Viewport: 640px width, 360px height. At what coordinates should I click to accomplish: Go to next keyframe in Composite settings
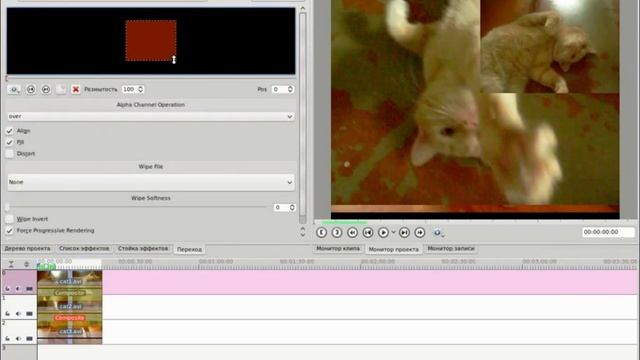[x=46, y=89]
